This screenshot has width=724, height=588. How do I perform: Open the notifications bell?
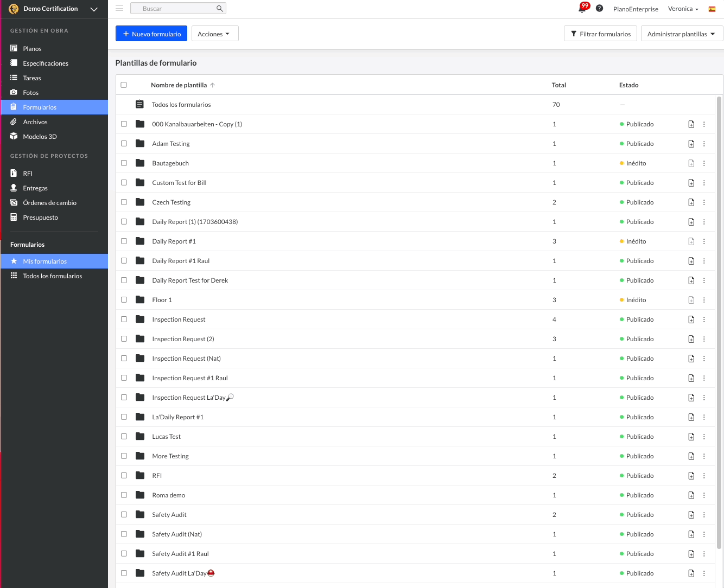coord(582,9)
